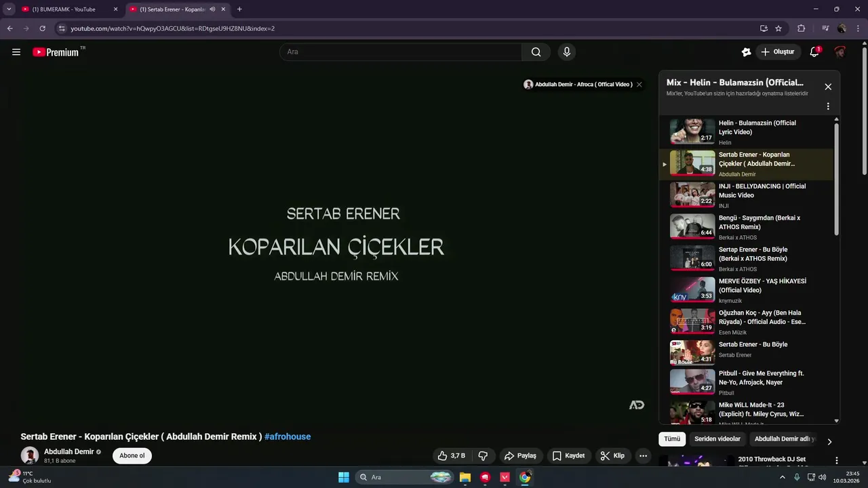Click the YouTube search input field
The height and width of the screenshot is (488, 868).
(400, 52)
